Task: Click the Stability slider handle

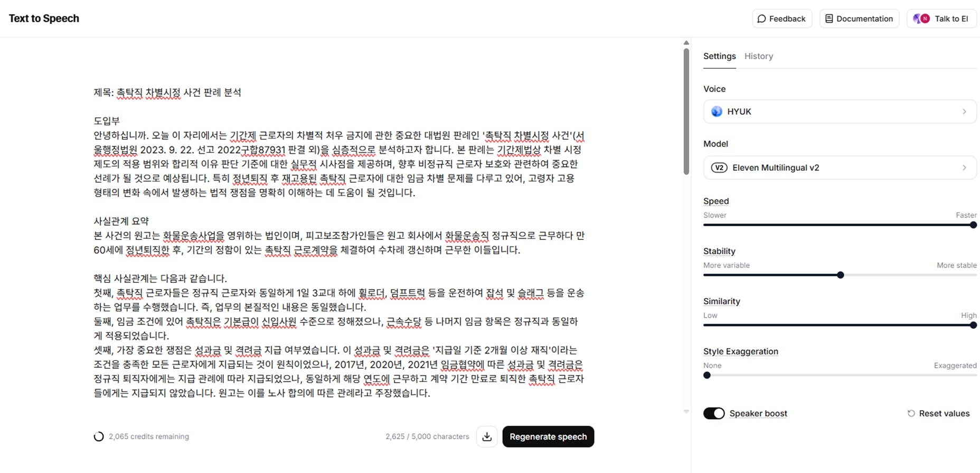Action: coord(841,275)
